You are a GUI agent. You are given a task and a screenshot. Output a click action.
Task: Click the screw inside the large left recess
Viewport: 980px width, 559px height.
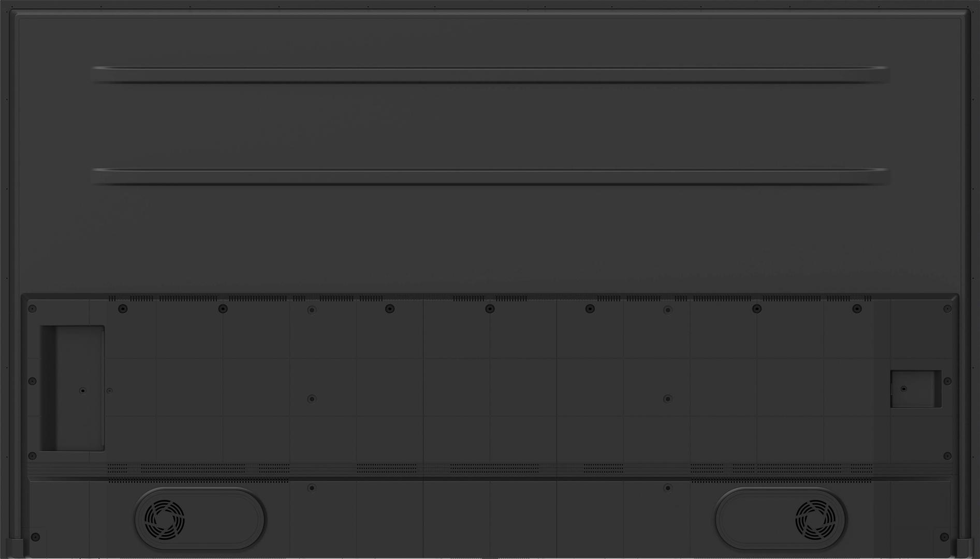click(82, 391)
